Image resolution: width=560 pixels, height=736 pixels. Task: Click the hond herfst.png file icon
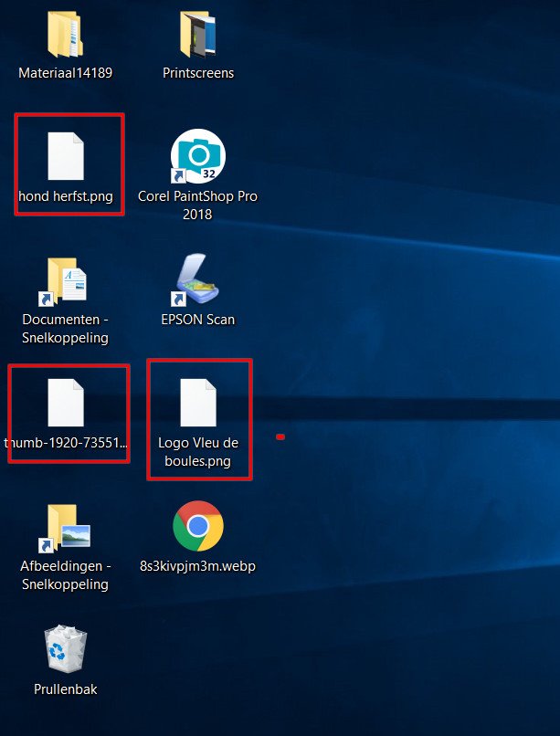pyautogui.click(x=66, y=156)
